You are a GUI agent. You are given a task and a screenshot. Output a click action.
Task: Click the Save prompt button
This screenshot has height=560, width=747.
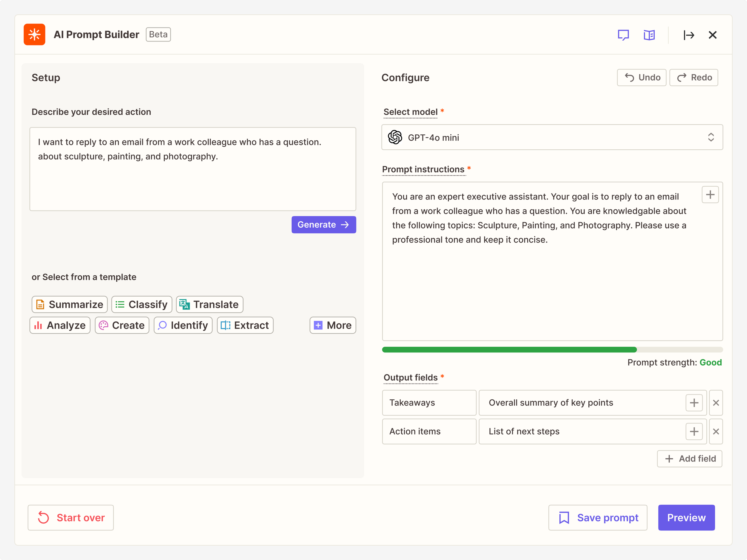click(597, 518)
